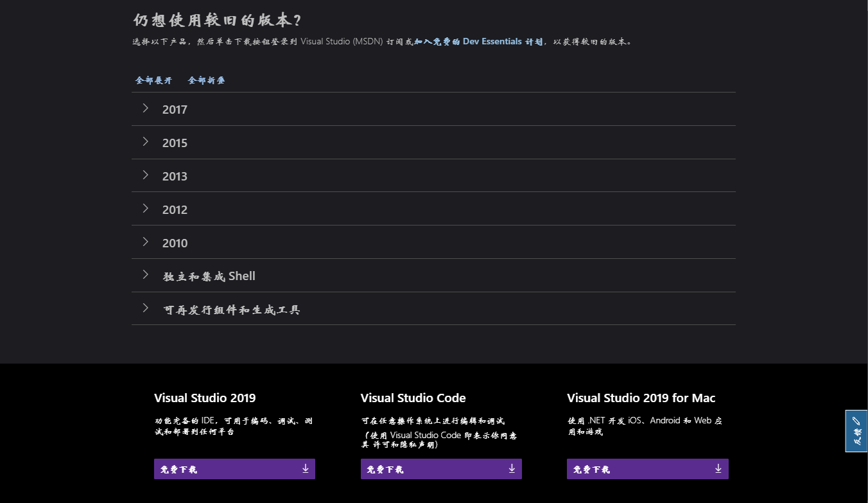Click the 2015 row label
This screenshot has width=868, height=503.
click(x=175, y=143)
